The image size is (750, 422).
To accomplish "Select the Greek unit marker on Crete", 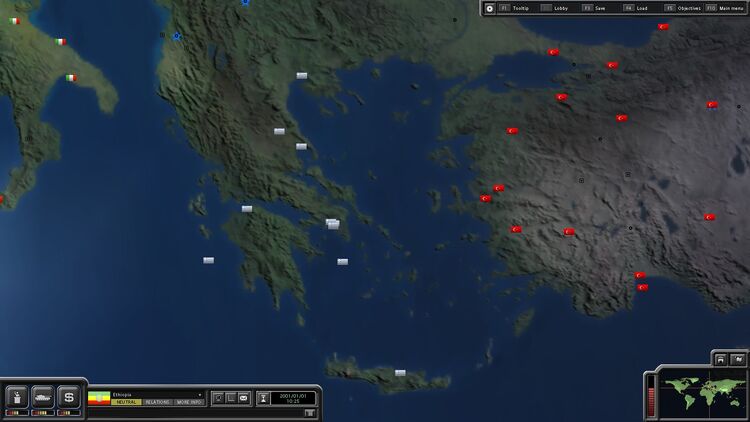I will click(400, 373).
